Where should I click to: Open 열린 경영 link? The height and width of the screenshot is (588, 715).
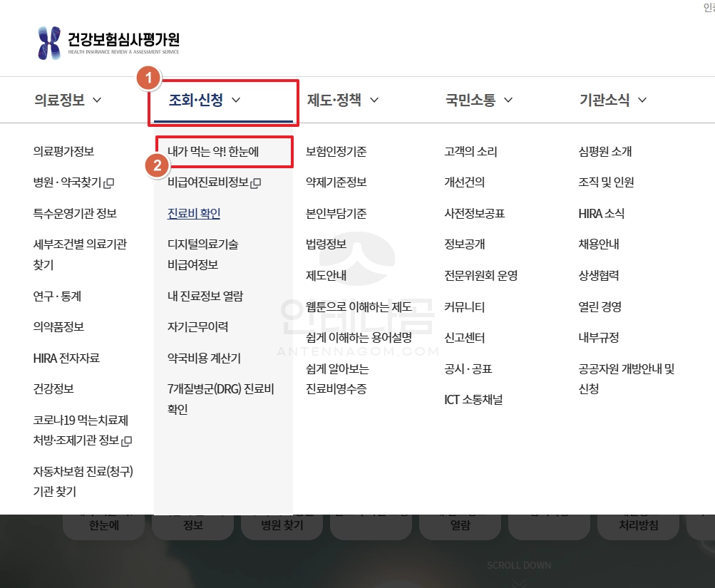pos(600,306)
